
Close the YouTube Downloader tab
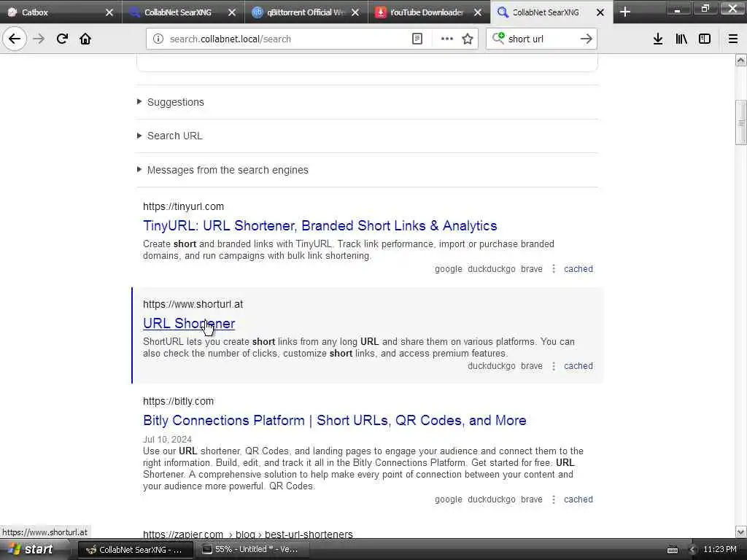click(478, 12)
